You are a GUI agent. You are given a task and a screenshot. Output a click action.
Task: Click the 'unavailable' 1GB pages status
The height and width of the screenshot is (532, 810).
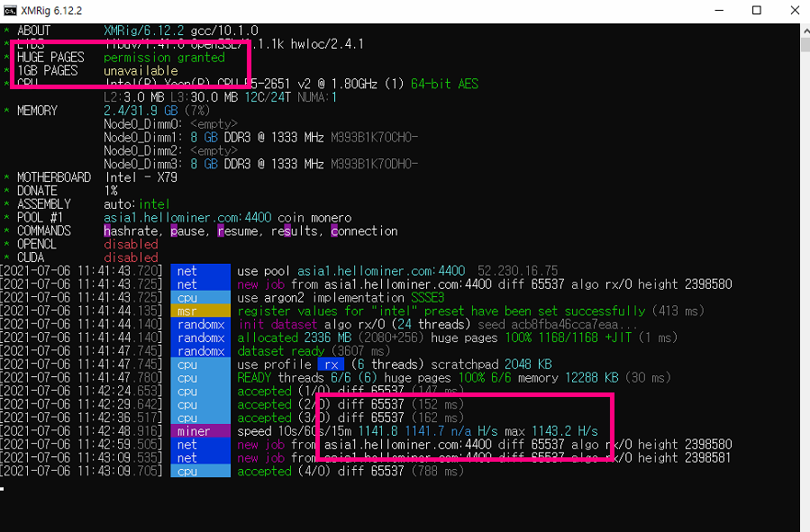[x=141, y=71]
